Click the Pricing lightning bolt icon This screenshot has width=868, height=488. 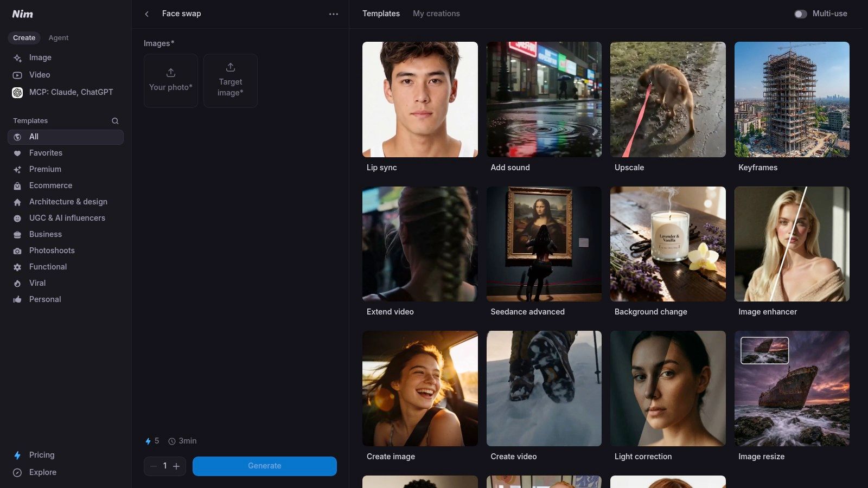17,455
